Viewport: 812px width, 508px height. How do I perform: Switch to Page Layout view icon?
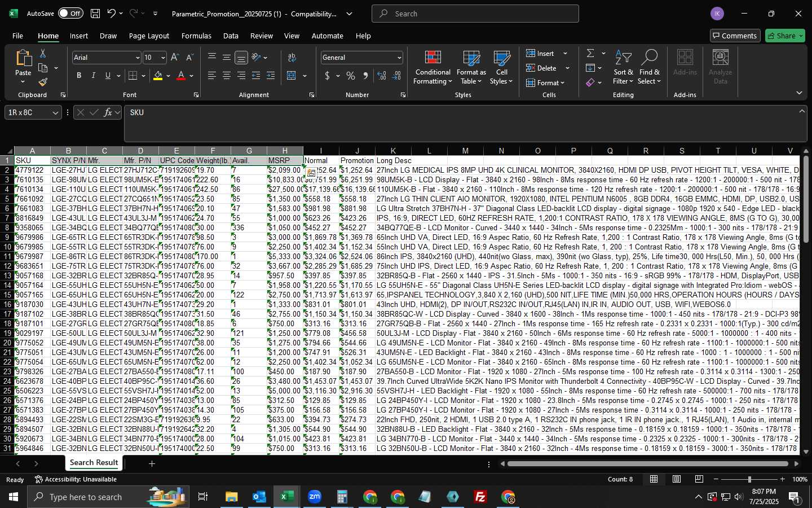click(677, 479)
